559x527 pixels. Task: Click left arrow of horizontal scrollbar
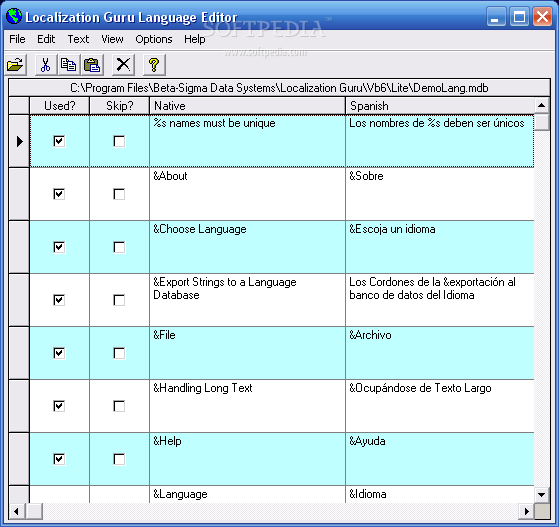click(x=16, y=511)
